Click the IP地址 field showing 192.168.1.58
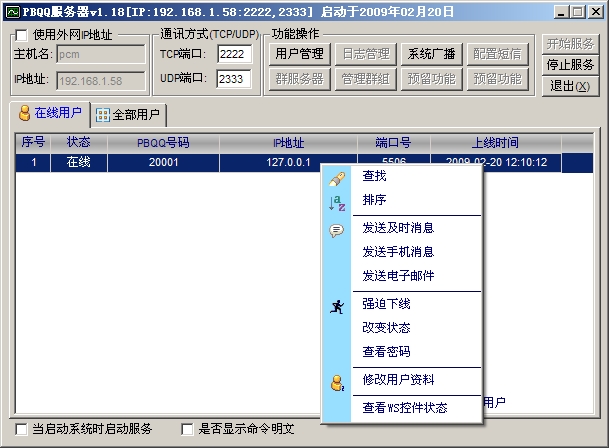609x448 pixels. coord(101,81)
